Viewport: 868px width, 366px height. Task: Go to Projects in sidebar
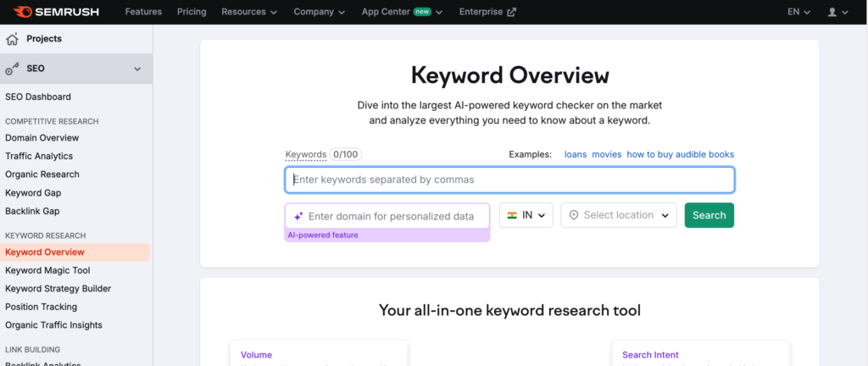[44, 39]
